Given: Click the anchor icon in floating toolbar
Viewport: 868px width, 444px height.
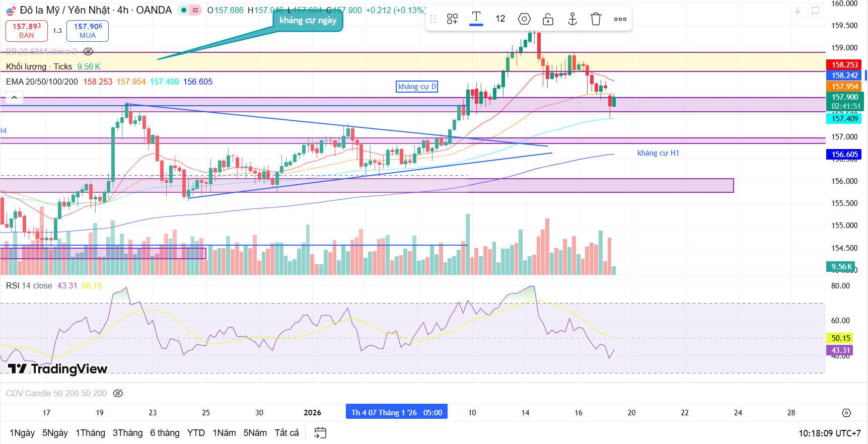Looking at the screenshot, I should pos(572,19).
